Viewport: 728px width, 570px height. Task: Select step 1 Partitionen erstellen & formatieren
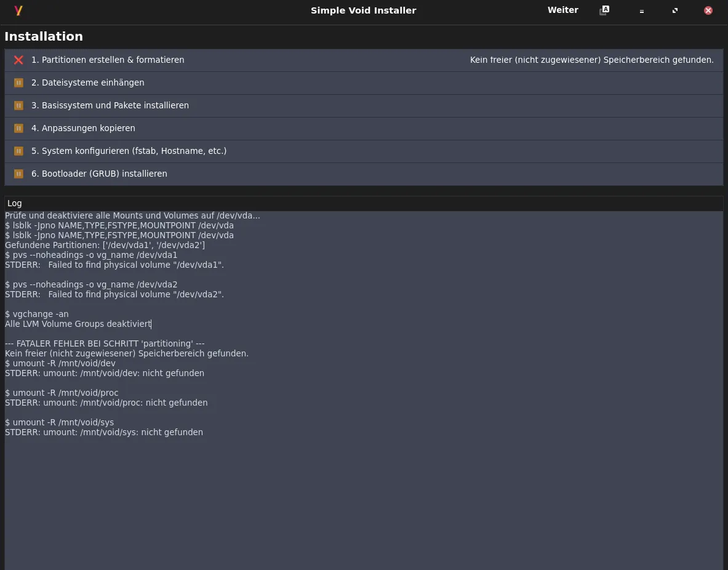tap(108, 60)
